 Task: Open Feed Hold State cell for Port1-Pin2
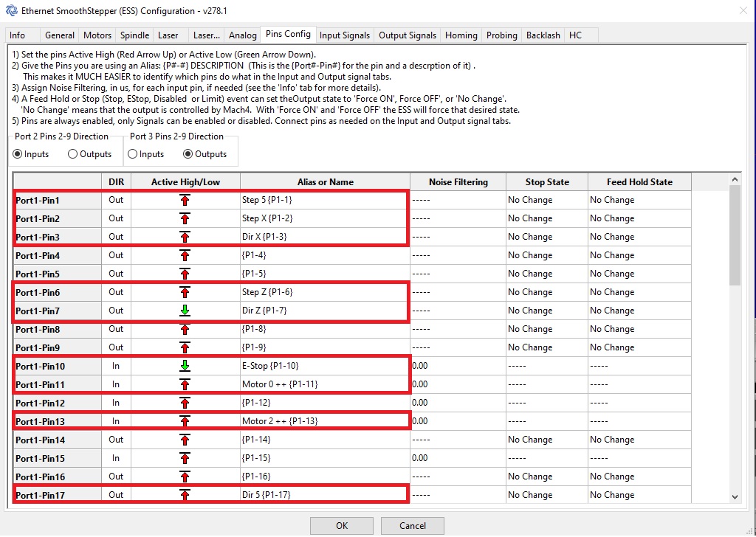(638, 218)
